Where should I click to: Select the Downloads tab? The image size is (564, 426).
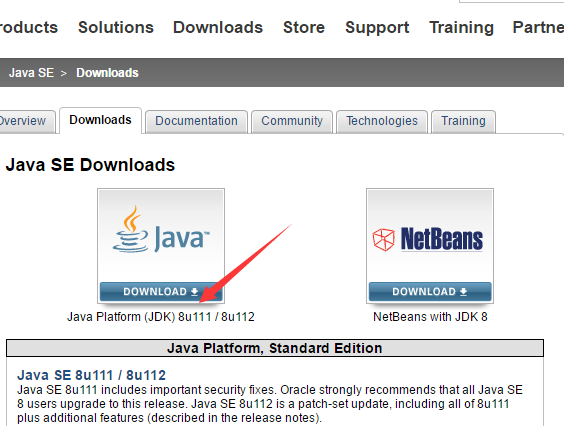[x=100, y=120]
